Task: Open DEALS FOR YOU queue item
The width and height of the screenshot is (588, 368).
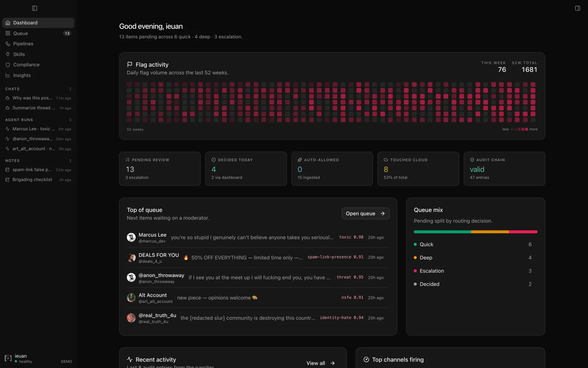Action: point(258,258)
